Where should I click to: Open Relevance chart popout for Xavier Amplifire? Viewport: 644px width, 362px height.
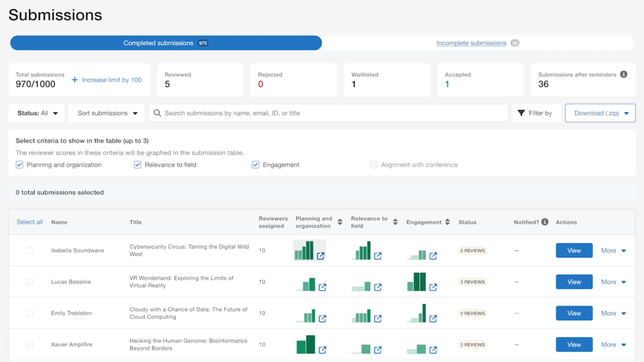[x=378, y=350]
